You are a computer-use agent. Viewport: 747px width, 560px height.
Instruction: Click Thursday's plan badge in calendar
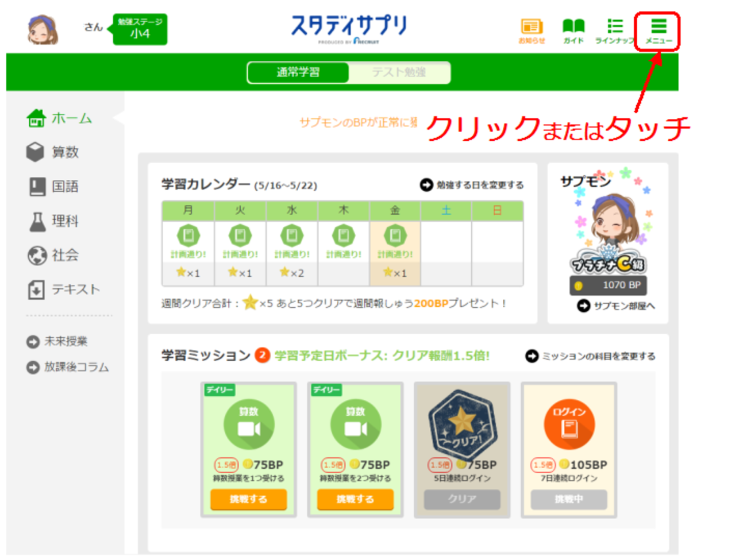pos(343,235)
